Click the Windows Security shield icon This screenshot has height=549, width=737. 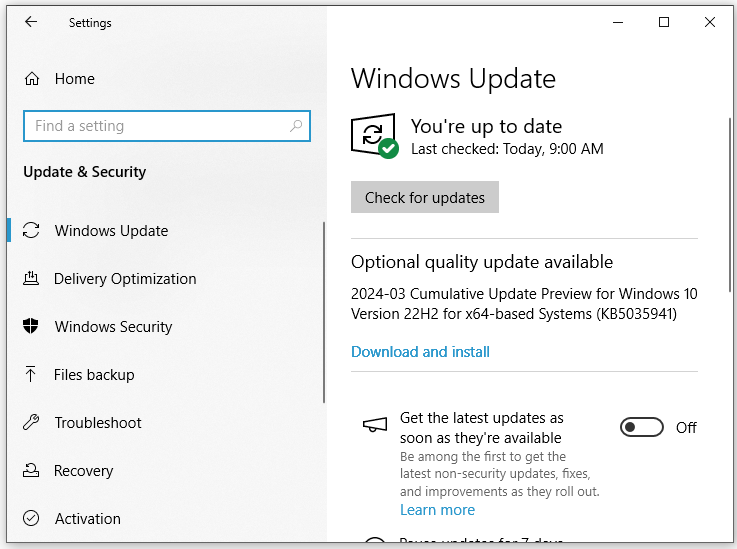click(x=32, y=327)
